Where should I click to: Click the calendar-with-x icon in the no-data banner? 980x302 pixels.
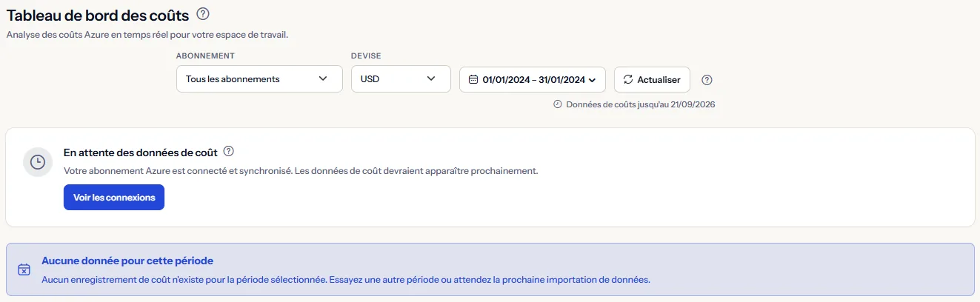click(x=24, y=269)
